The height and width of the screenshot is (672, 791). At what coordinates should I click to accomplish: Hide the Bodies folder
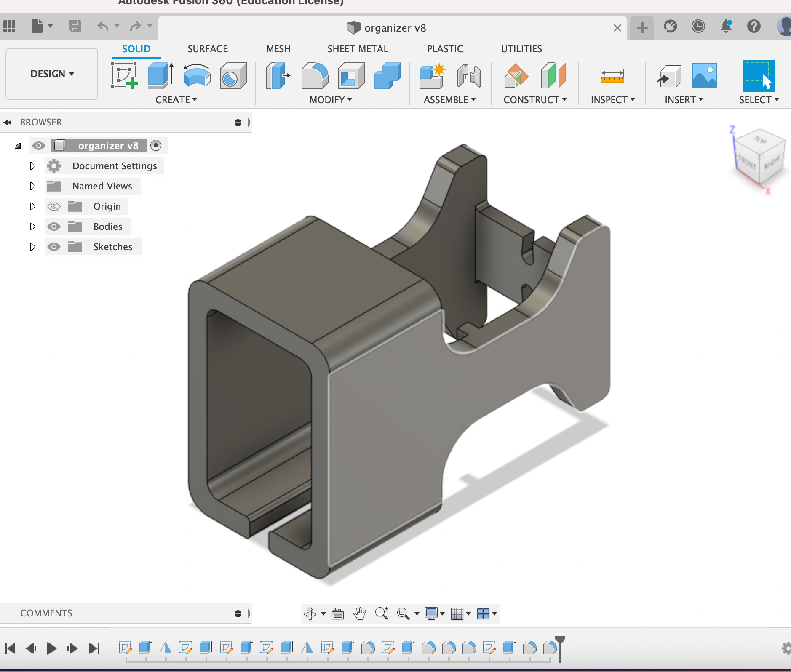click(x=54, y=227)
